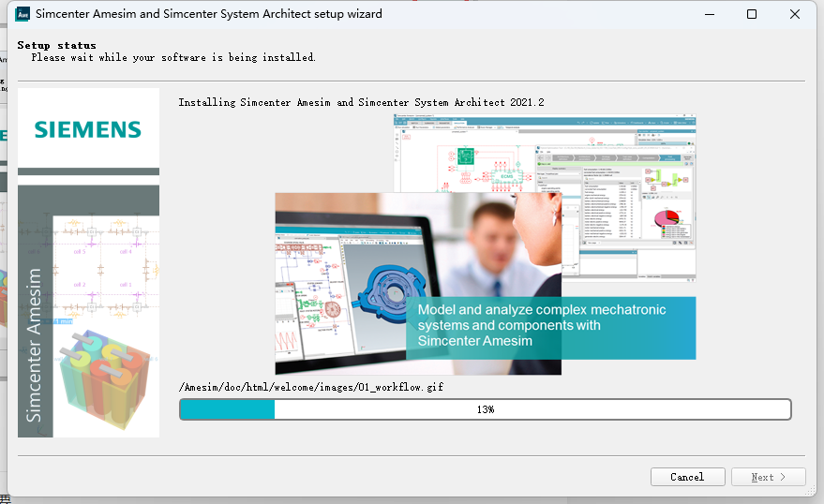Click the window title text in title bar
Image resolution: width=824 pixels, height=504 pixels.
(209, 14)
